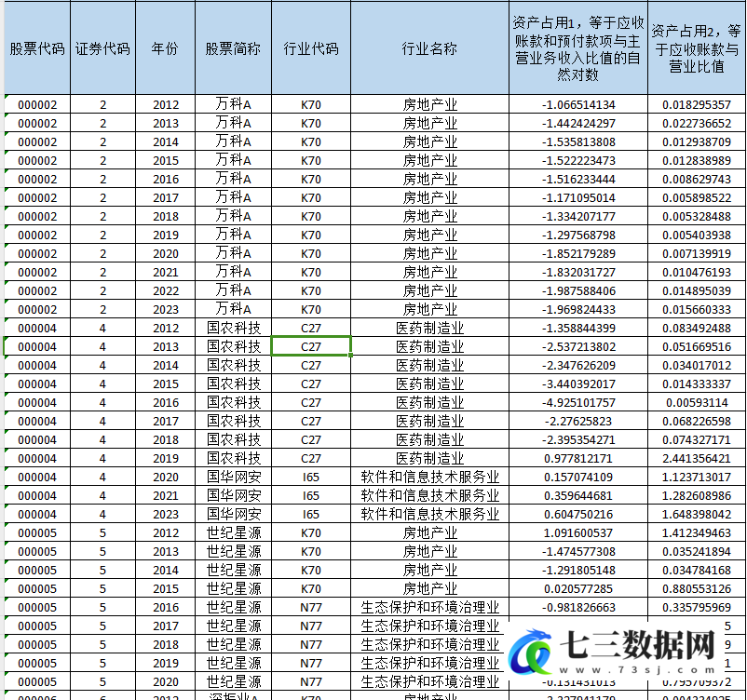Select cell with value -0.981826663
747x700 pixels.
point(578,607)
